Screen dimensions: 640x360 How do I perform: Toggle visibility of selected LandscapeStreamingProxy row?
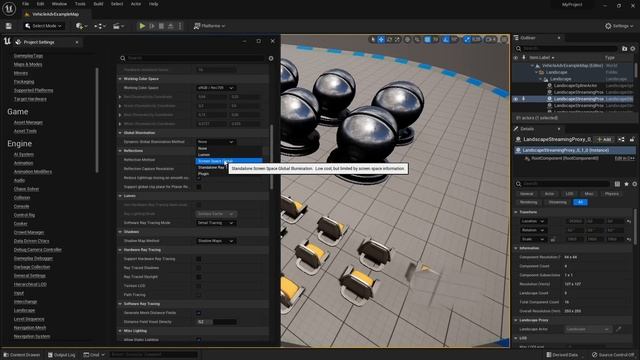click(x=516, y=99)
